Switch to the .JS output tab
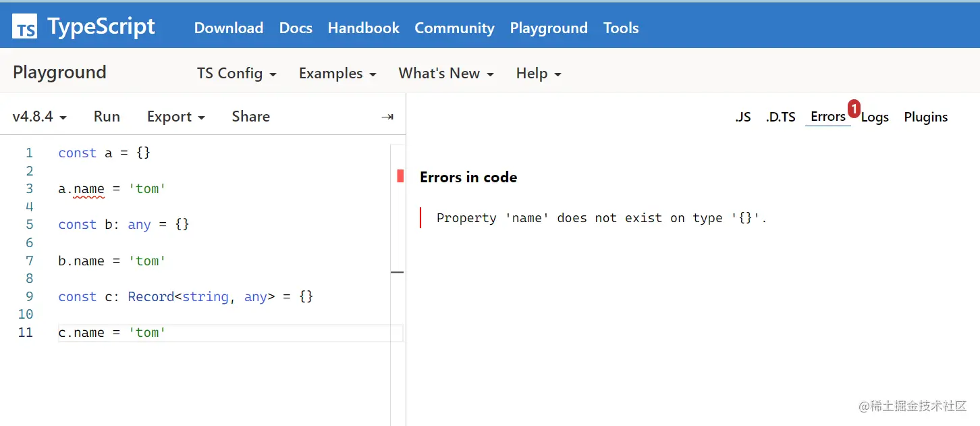Viewport: 980px width, 426px height. click(742, 117)
